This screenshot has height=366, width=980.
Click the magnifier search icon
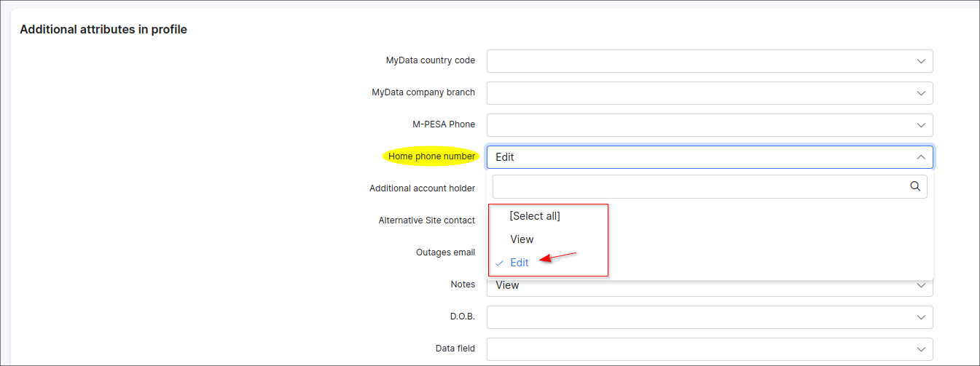tap(915, 186)
